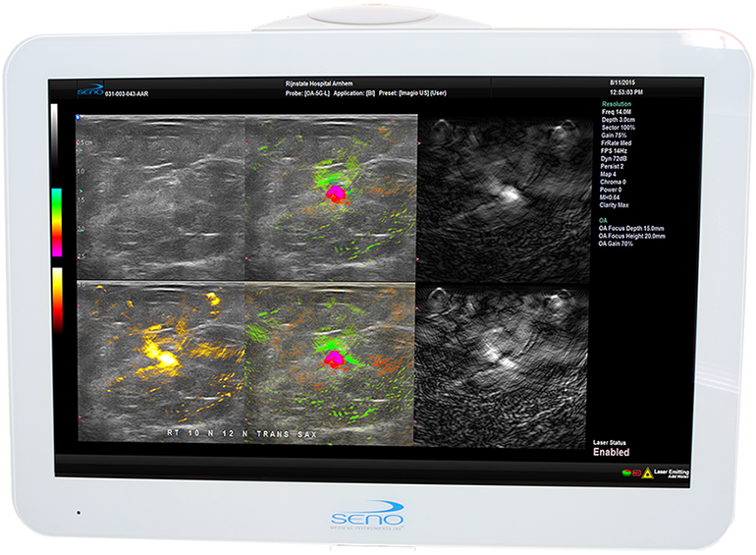The height and width of the screenshot is (555, 756).
Task: Click the blue probe orientation marker
Action: [x=81, y=119]
